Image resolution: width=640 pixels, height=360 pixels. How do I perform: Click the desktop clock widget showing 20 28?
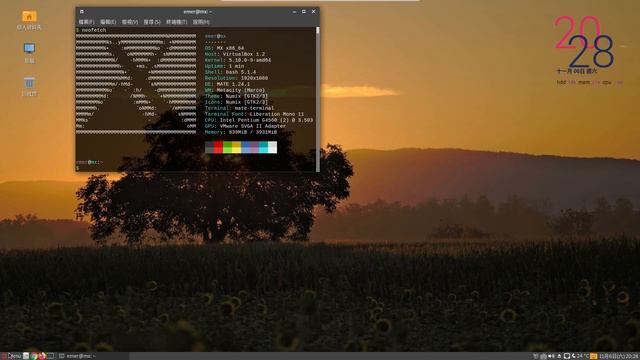tap(584, 42)
